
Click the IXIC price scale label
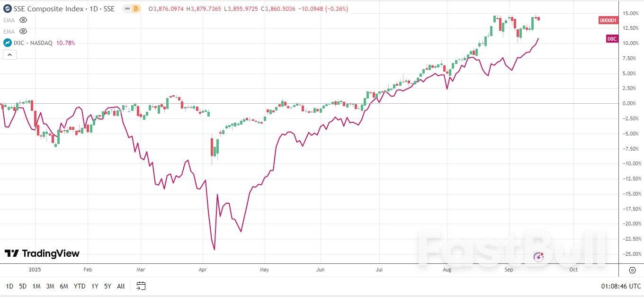pos(612,39)
